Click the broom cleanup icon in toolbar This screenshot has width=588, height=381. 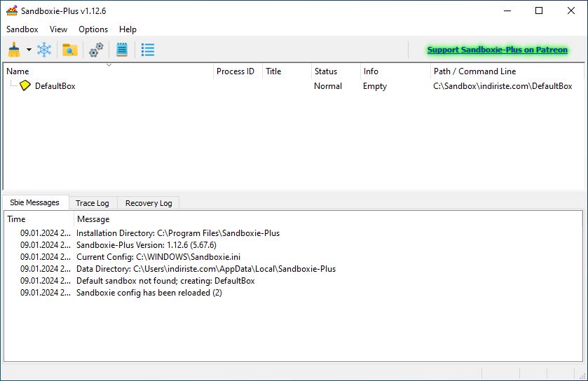tap(14, 50)
